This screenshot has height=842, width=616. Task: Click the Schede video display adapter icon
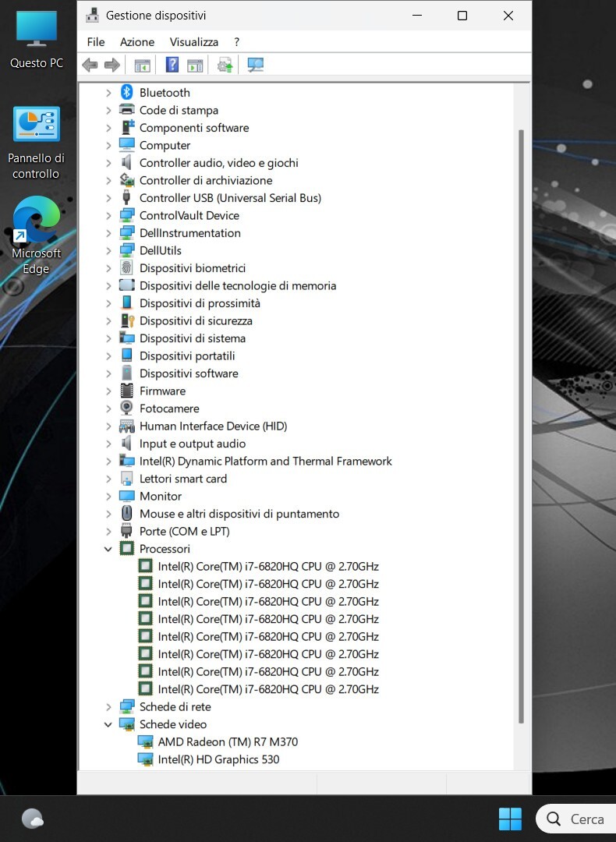pyautogui.click(x=127, y=724)
